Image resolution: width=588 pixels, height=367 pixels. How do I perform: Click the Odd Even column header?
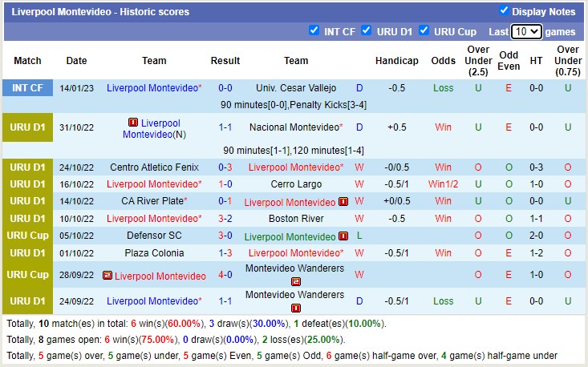pos(509,61)
